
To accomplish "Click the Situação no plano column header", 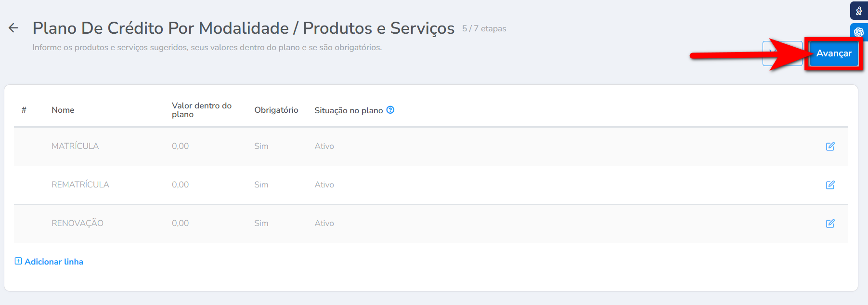I will (x=349, y=110).
